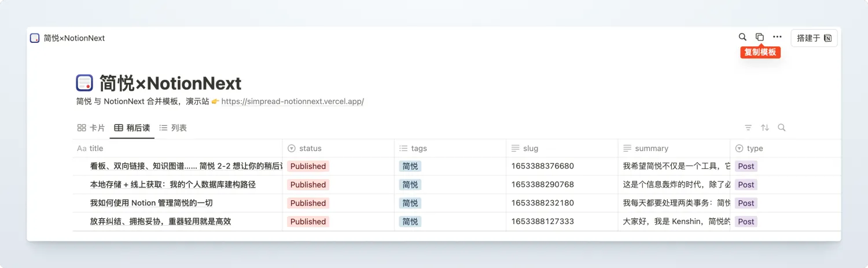Open row 看板、双向链接、知识图谱

point(186,166)
